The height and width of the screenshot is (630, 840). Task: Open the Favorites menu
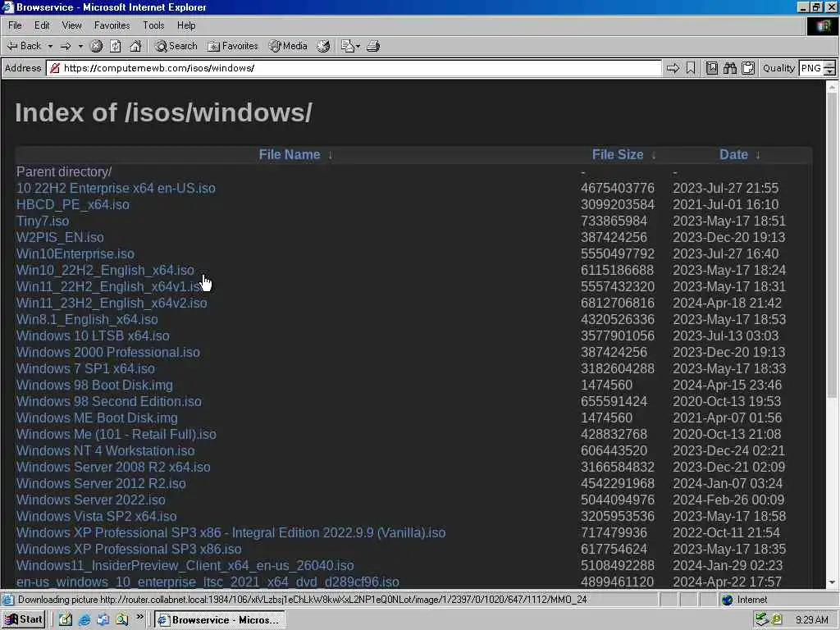click(112, 25)
